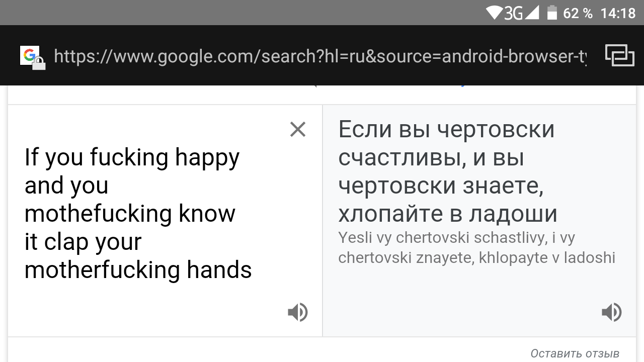Tap the 14:18 clock in status bar
This screenshot has height=362, width=644.
point(618,13)
